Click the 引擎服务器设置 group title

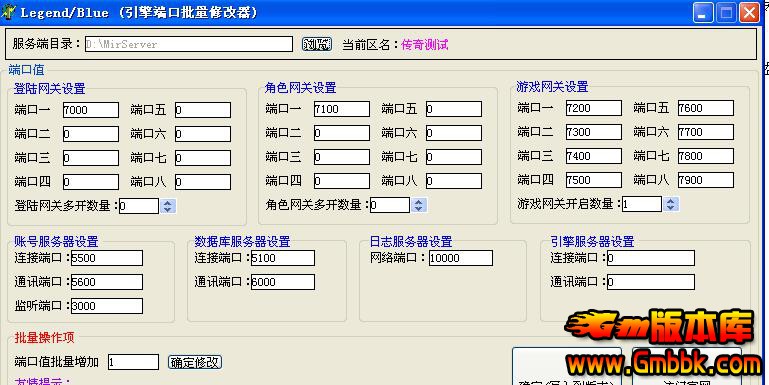(592, 241)
